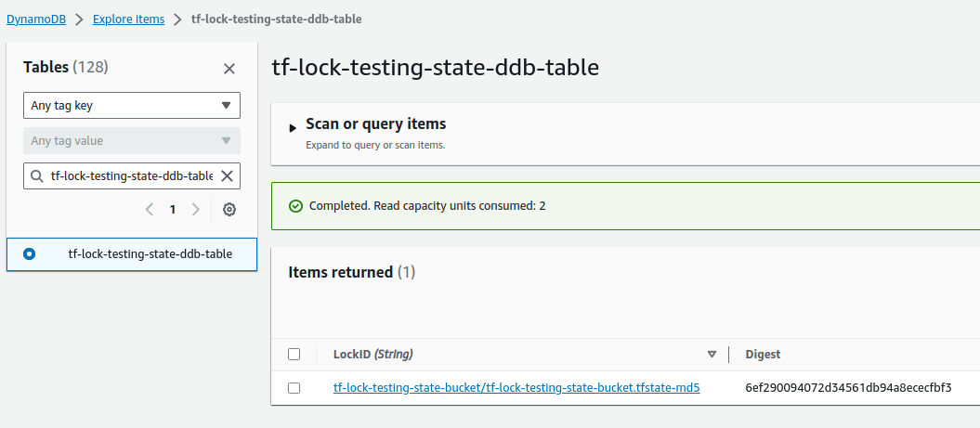The height and width of the screenshot is (428, 980).
Task: Click the green Completed status icon
Action: tap(296, 205)
